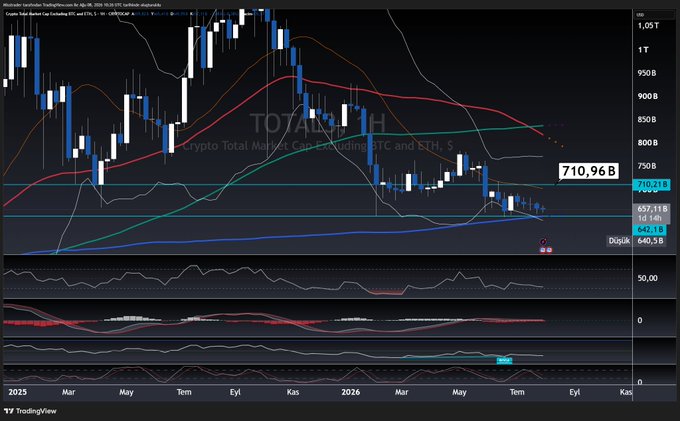Click the TradingView logo

click(30, 411)
